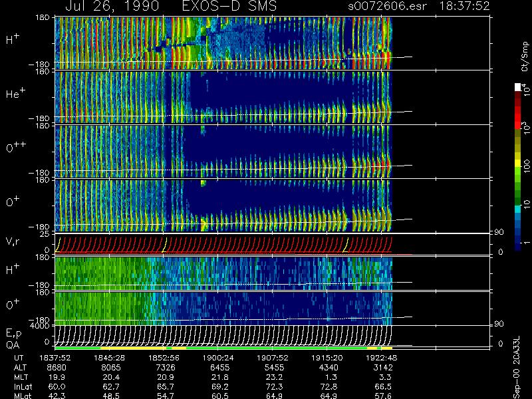Click the vertical "Sep-00 2CA33L" stamp text
Image resolution: width=532 pixels, height=399 pixels.
pos(517,368)
